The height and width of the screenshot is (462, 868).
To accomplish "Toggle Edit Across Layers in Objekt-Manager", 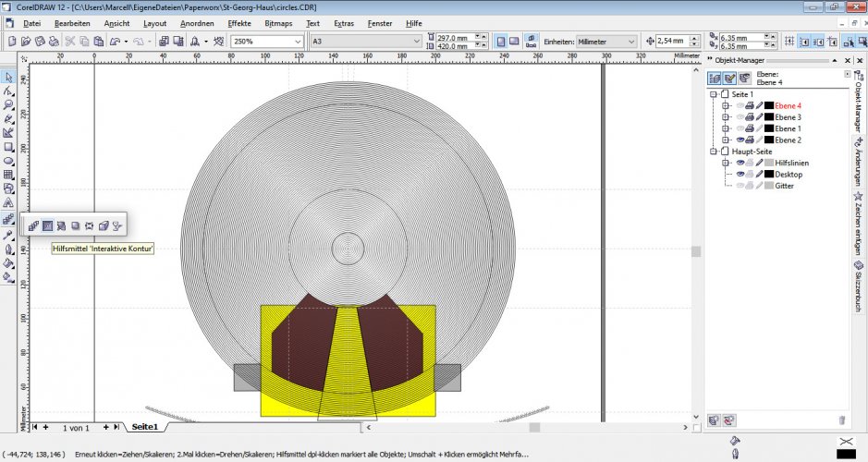I will pos(729,79).
